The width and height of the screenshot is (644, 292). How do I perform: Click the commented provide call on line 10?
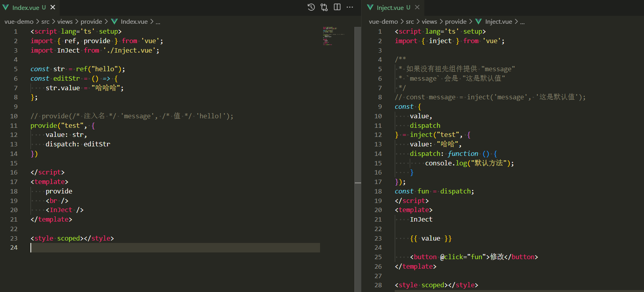[x=132, y=116]
